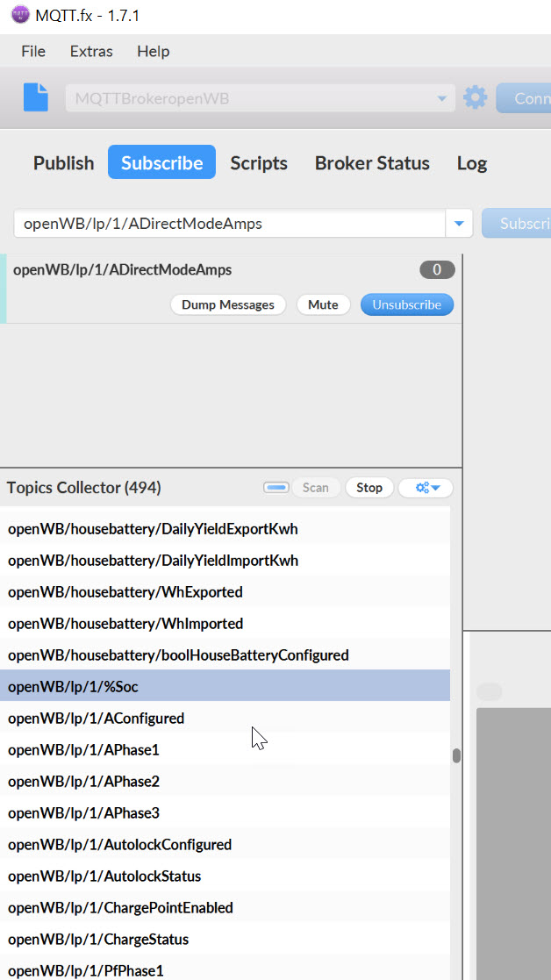Expand the MQTTBrokeropenWB connection profile dropdown
551x980 pixels.
[442, 98]
